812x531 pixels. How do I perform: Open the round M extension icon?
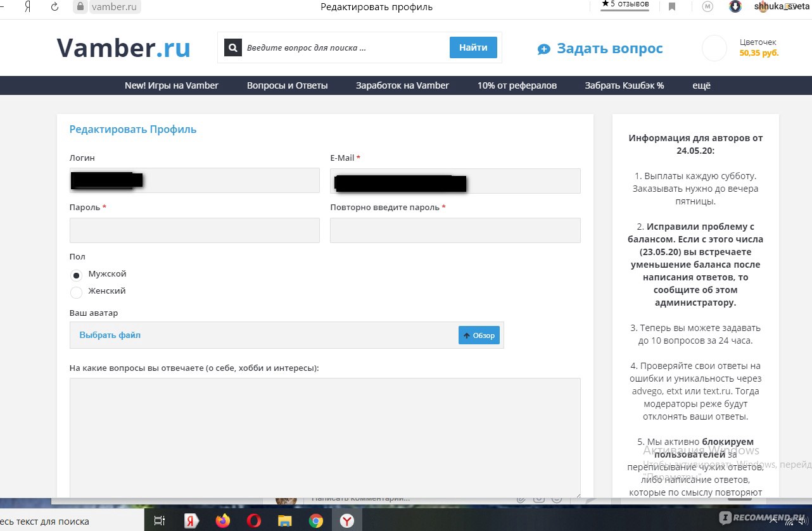pos(707,6)
